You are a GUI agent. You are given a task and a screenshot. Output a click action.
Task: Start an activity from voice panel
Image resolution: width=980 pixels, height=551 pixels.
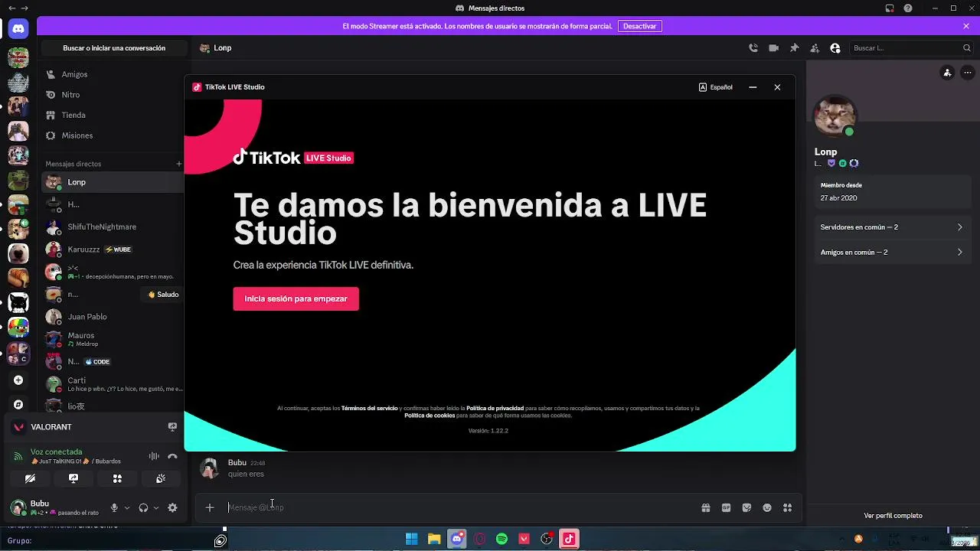117,478
